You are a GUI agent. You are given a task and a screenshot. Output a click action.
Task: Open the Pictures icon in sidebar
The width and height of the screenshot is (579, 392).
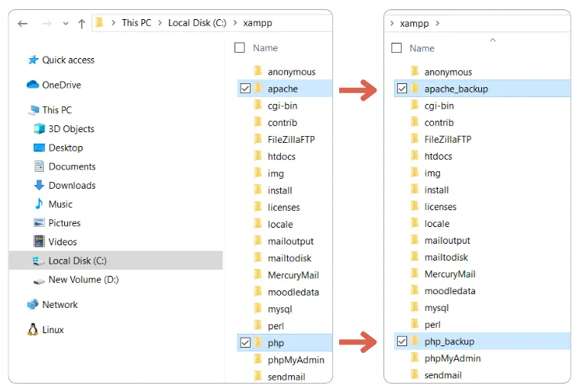click(39, 223)
